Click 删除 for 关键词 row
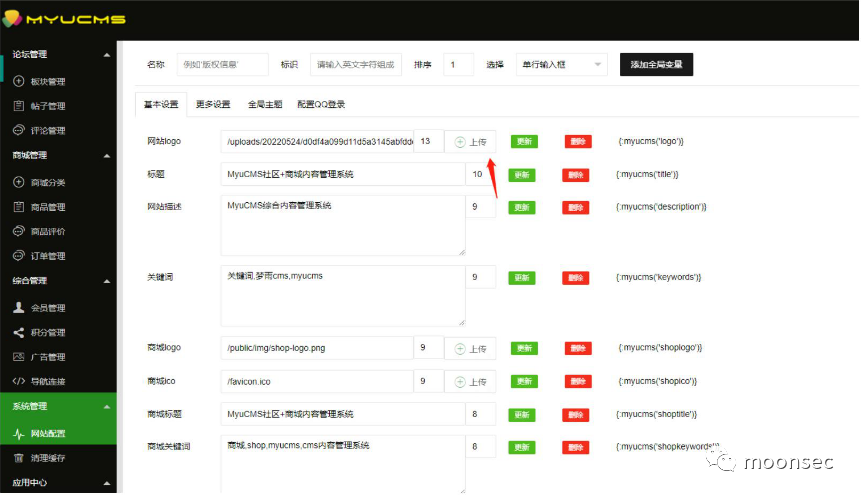This screenshot has width=861, height=496. (575, 278)
